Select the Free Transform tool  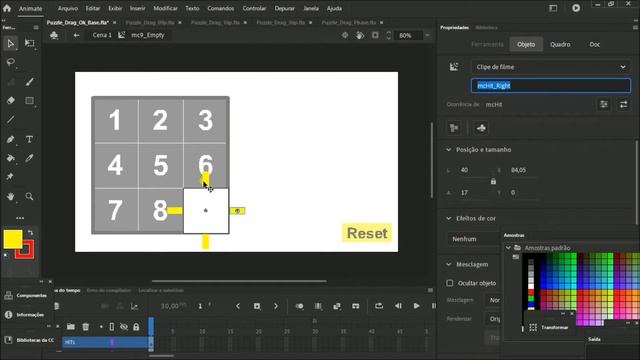pos(29,43)
